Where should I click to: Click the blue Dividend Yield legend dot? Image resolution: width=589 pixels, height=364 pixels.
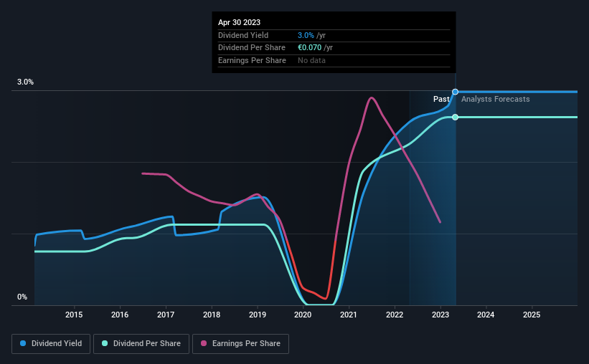[x=23, y=343]
